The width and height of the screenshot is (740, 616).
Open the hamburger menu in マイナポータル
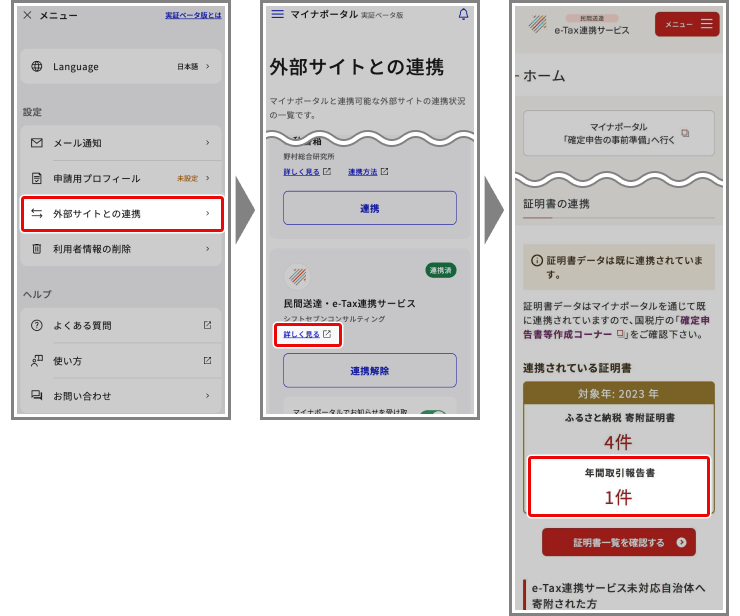click(x=278, y=14)
